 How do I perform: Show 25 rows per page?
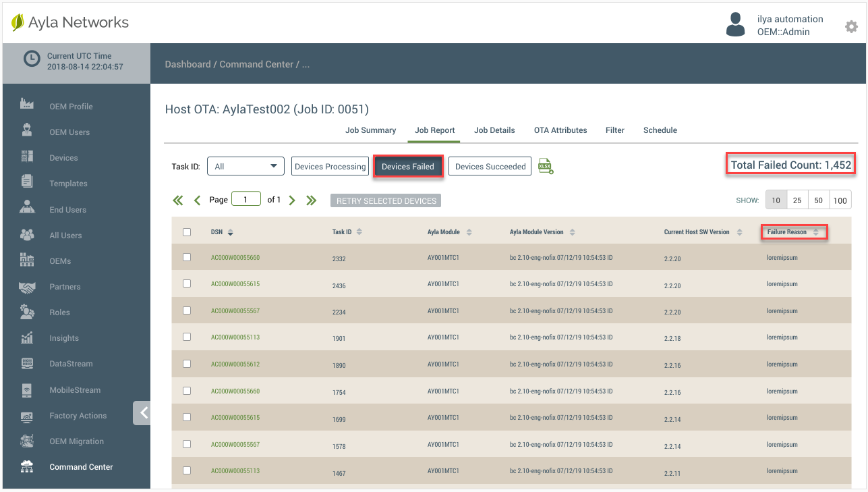797,200
